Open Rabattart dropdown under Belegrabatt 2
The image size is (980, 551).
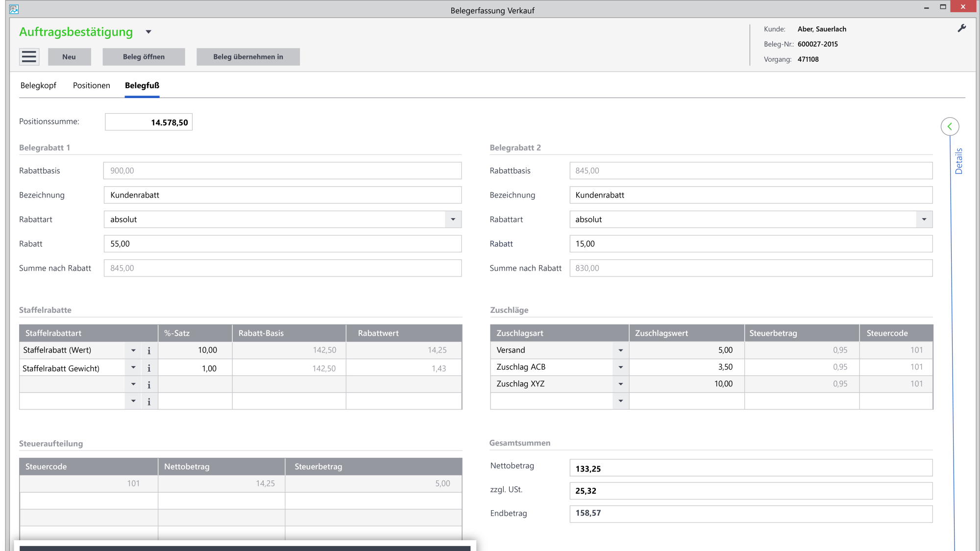[x=924, y=220]
